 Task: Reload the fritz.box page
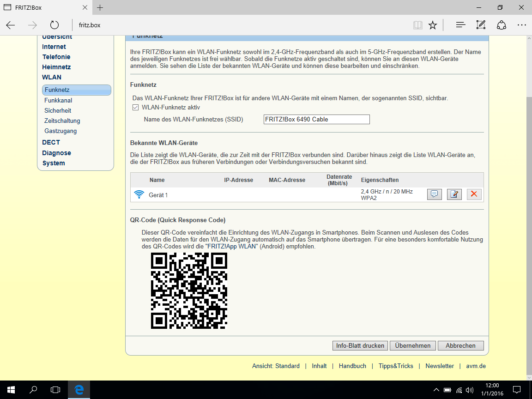(x=54, y=25)
